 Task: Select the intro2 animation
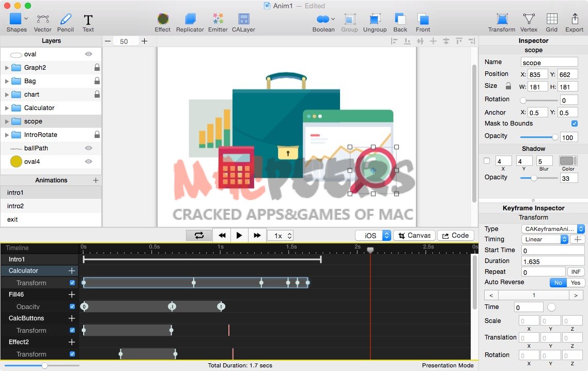coord(16,206)
